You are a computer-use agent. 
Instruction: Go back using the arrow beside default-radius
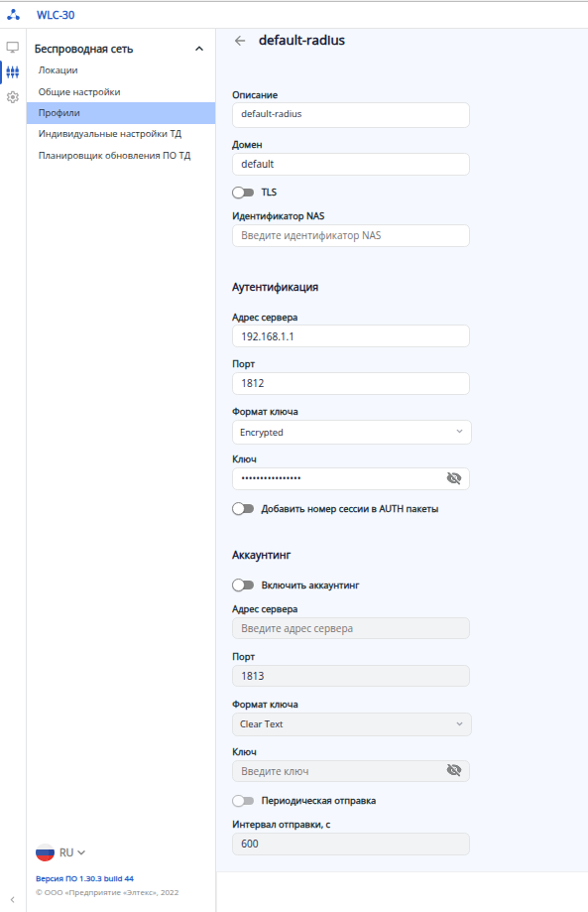240,41
